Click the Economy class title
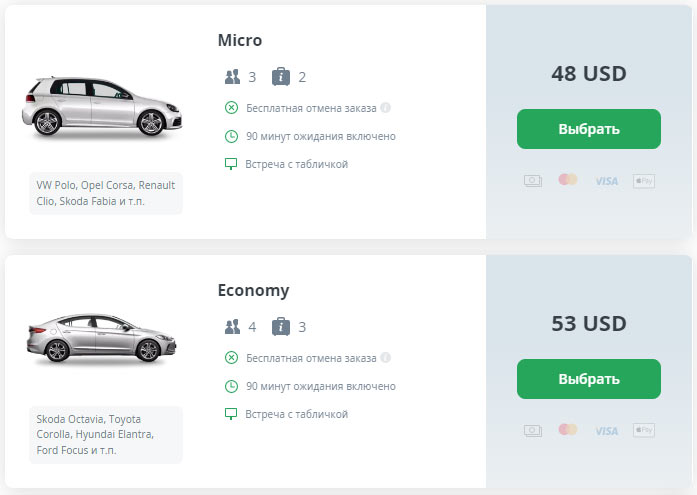 253,291
